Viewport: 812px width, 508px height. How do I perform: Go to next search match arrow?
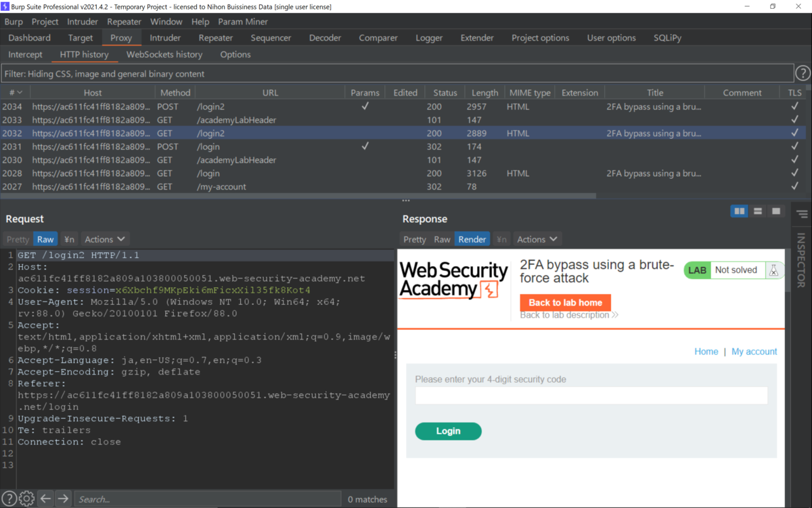pos(63,499)
